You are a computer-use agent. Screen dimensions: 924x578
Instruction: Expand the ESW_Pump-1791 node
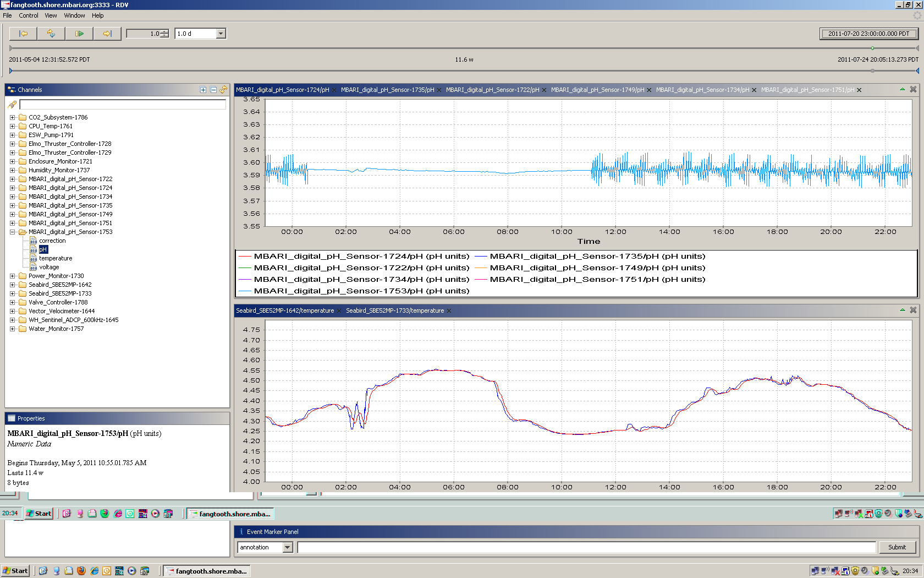12,135
